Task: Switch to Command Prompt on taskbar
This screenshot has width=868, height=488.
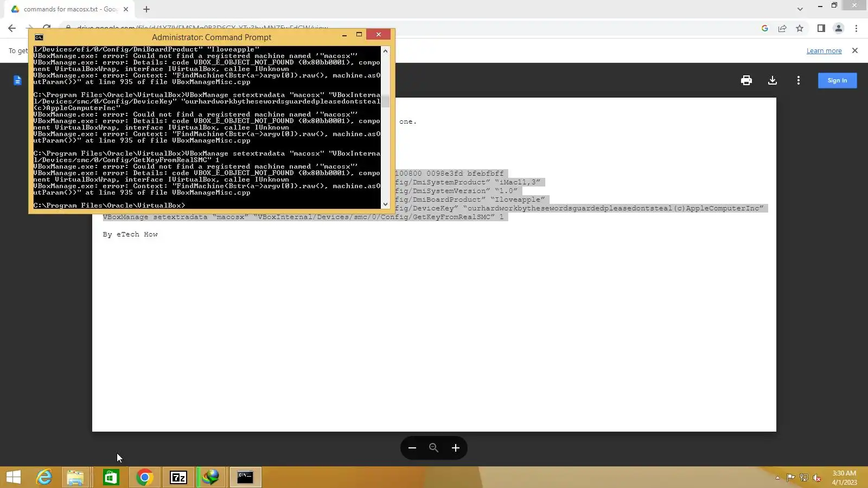Action: [245, 477]
